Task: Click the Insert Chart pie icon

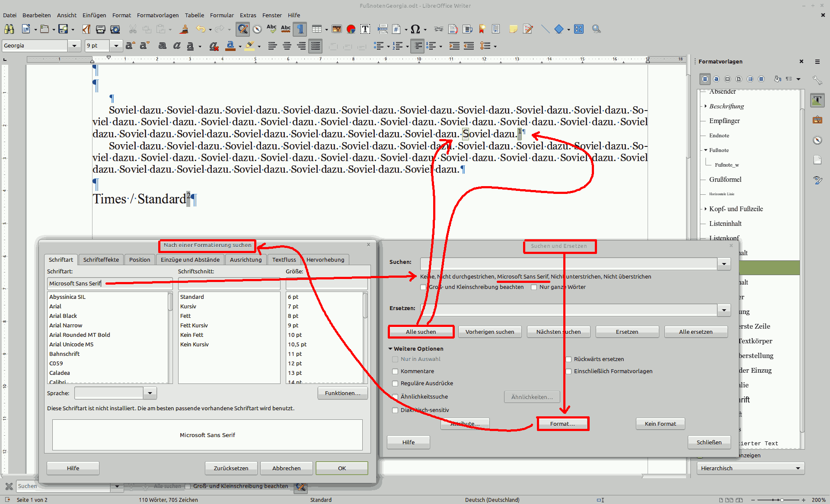Action: tap(351, 29)
